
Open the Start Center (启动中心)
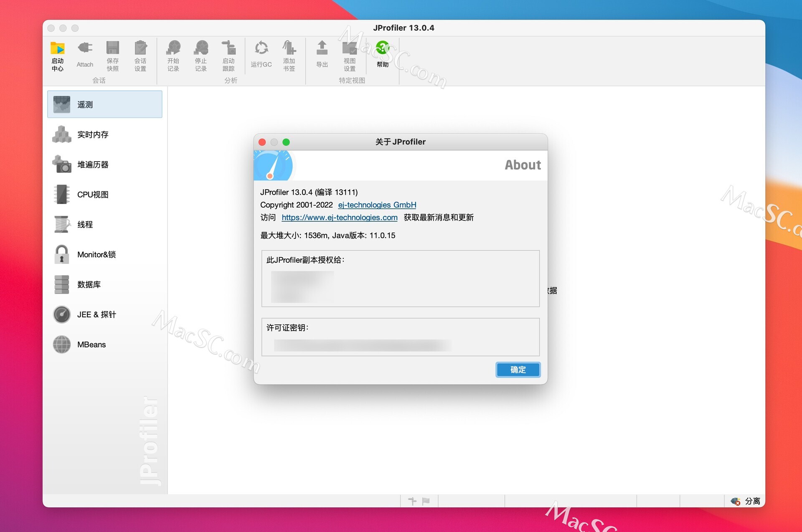[x=58, y=56]
